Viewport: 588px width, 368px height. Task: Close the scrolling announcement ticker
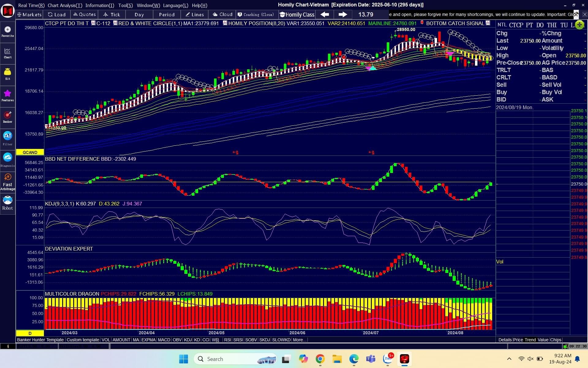click(585, 14)
